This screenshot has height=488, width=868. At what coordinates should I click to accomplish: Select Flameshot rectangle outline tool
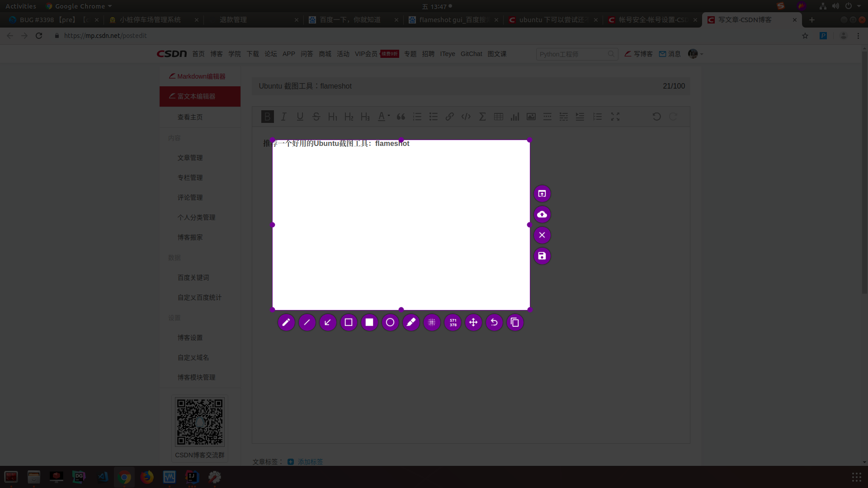349,322
